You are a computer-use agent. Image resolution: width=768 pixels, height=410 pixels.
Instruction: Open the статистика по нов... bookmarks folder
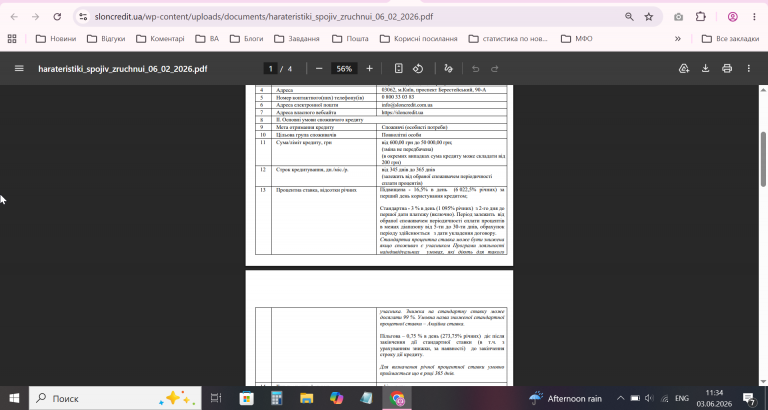[508, 39]
